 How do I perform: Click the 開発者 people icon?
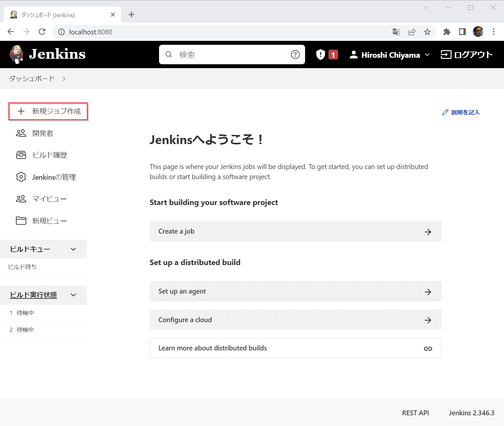coord(21,133)
